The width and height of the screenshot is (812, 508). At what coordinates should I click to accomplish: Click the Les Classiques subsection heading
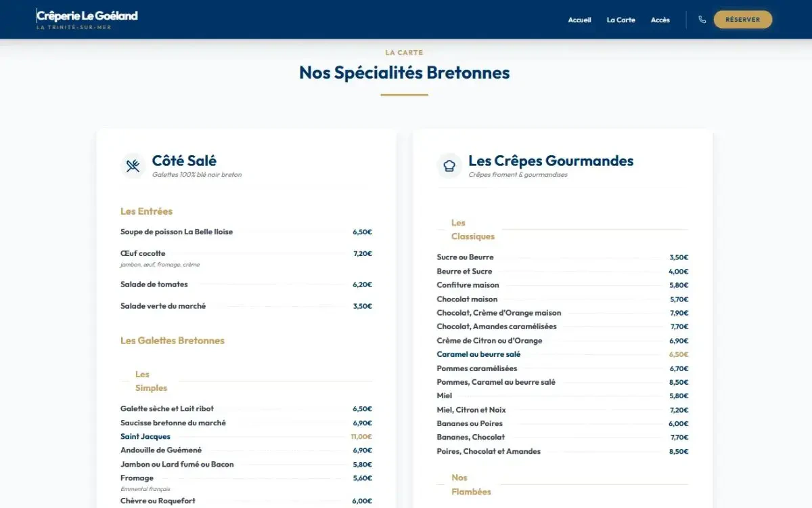pyautogui.click(x=473, y=230)
